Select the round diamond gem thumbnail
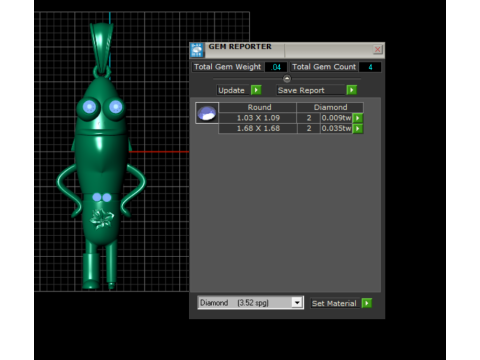This screenshot has width=480, height=360. click(207, 113)
